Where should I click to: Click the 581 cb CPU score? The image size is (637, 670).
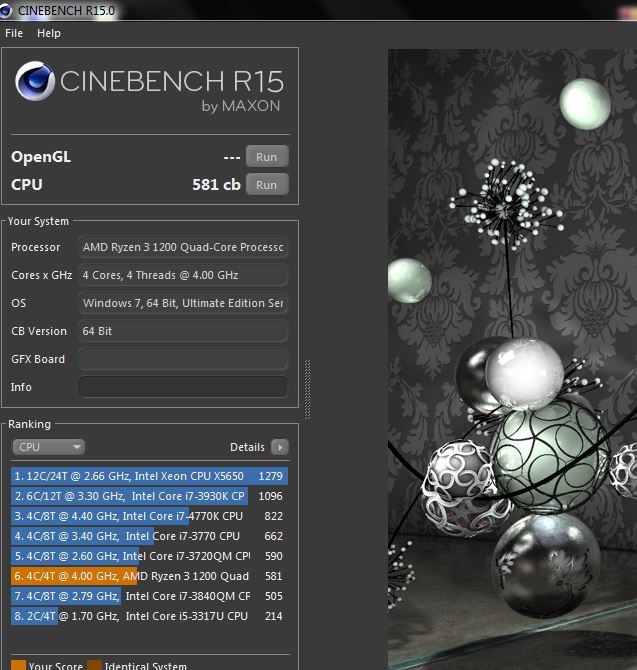(216, 185)
